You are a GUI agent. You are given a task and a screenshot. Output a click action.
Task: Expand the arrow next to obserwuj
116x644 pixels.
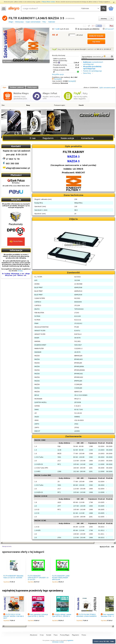point(111,19)
